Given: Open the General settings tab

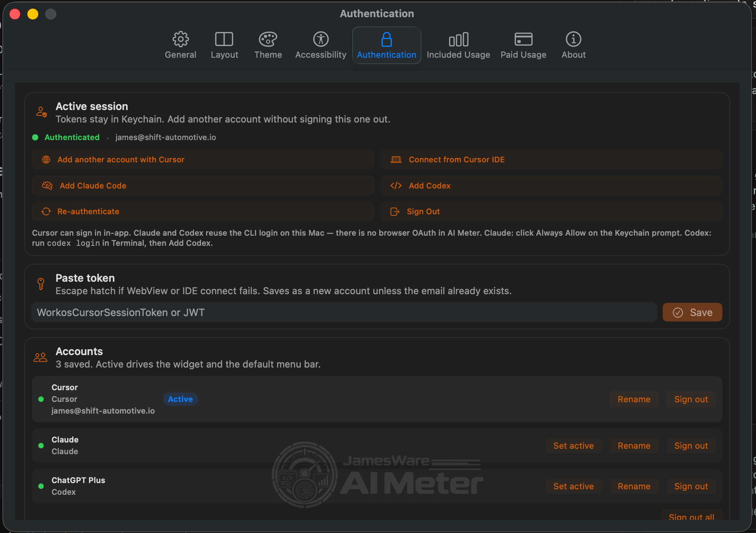Looking at the screenshot, I should [180, 45].
